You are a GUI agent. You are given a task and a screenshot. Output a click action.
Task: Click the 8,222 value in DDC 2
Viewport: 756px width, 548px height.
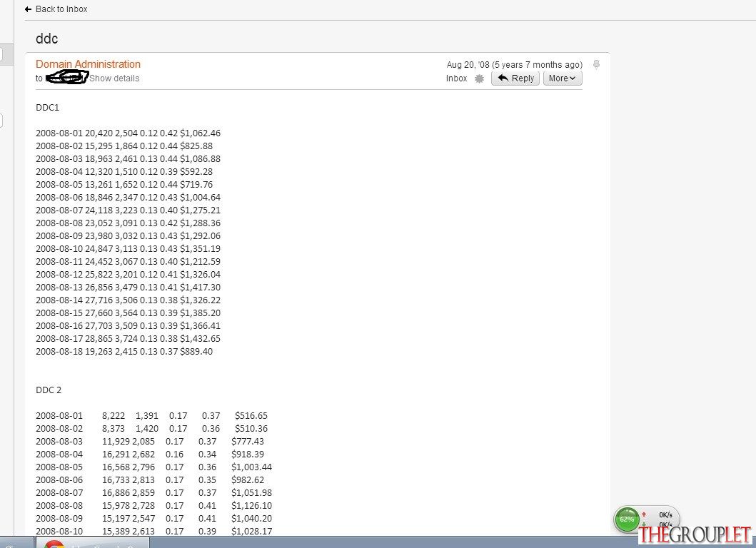point(114,416)
